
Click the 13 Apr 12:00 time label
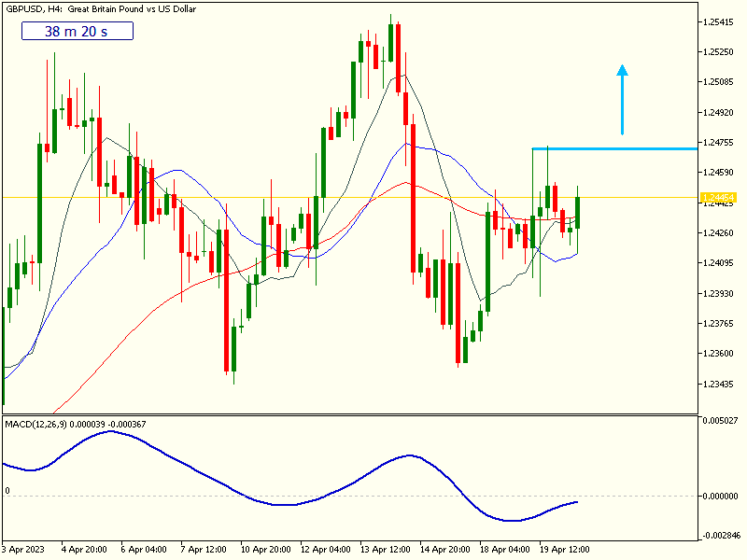tap(385, 549)
